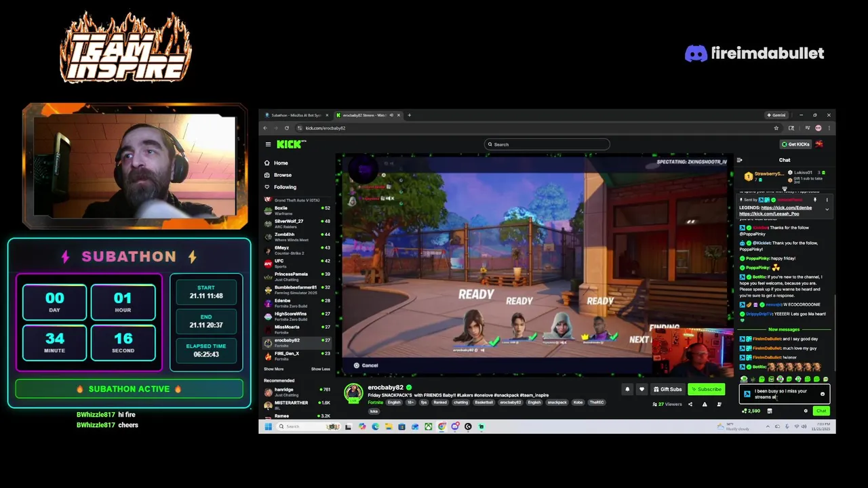Open the Chrome three-dot menu
Viewport: 868px width, 488px height.
tap(829, 128)
